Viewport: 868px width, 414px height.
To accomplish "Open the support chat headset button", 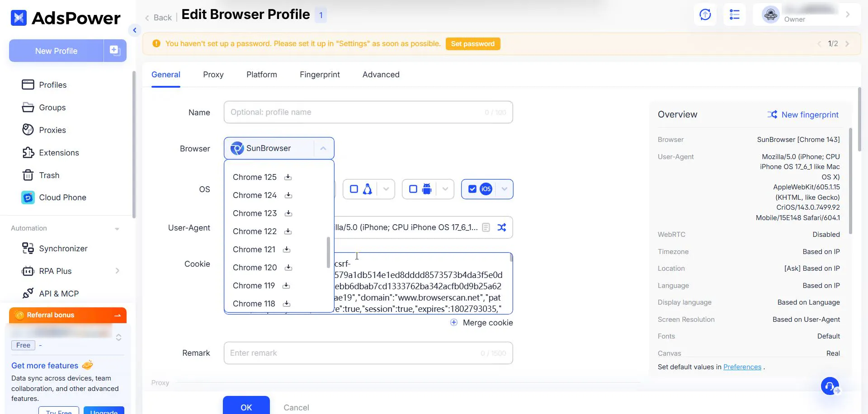I will (x=830, y=386).
